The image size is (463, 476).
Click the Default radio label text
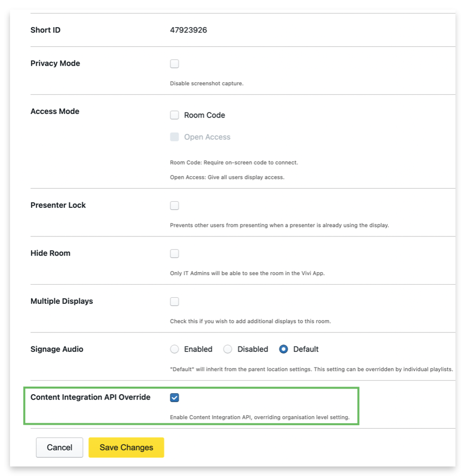(x=306, y=349)
